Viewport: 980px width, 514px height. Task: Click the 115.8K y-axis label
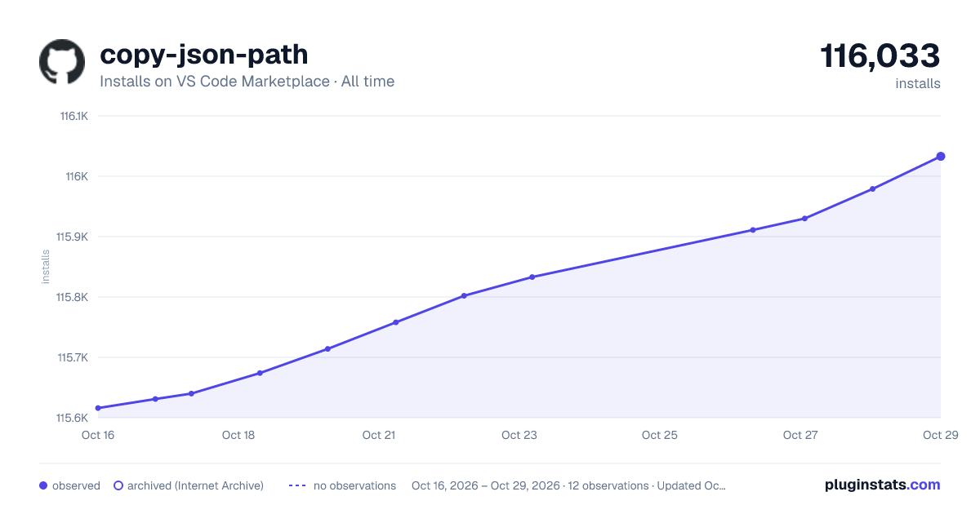tap(72, 297)
